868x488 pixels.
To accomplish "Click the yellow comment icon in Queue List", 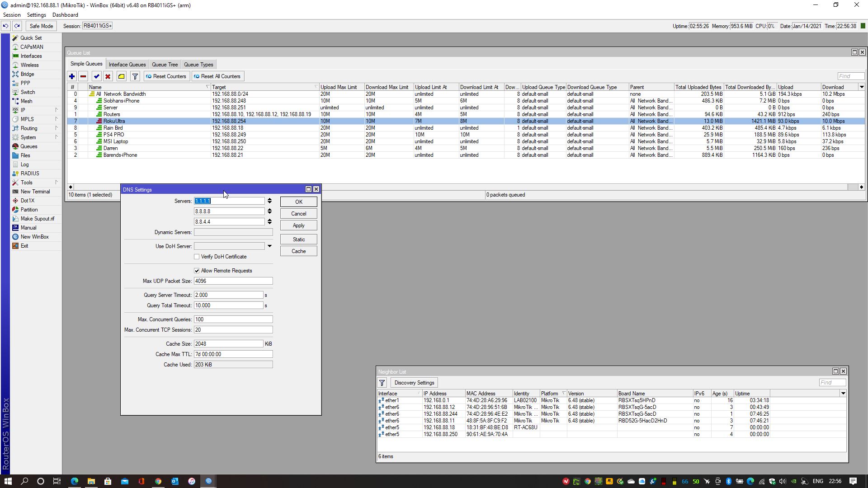I will (121, 76).
